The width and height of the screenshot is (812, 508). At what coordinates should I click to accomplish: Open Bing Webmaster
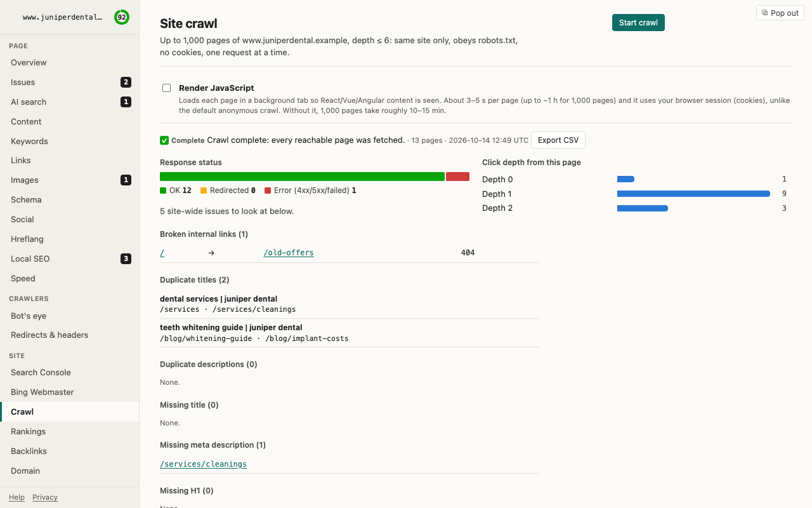click(x=70, y=392)
